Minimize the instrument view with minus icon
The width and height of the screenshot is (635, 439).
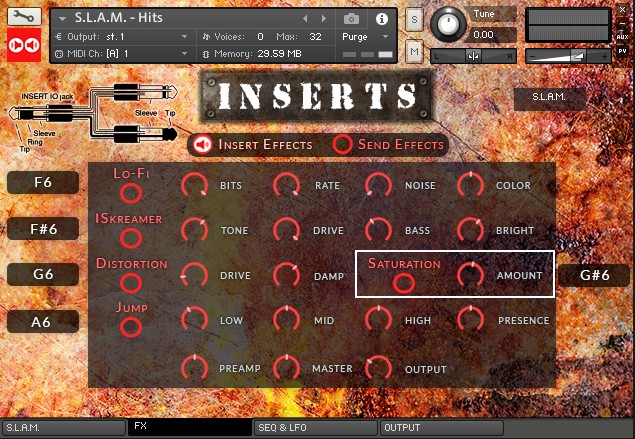click(x=622, y=24)
